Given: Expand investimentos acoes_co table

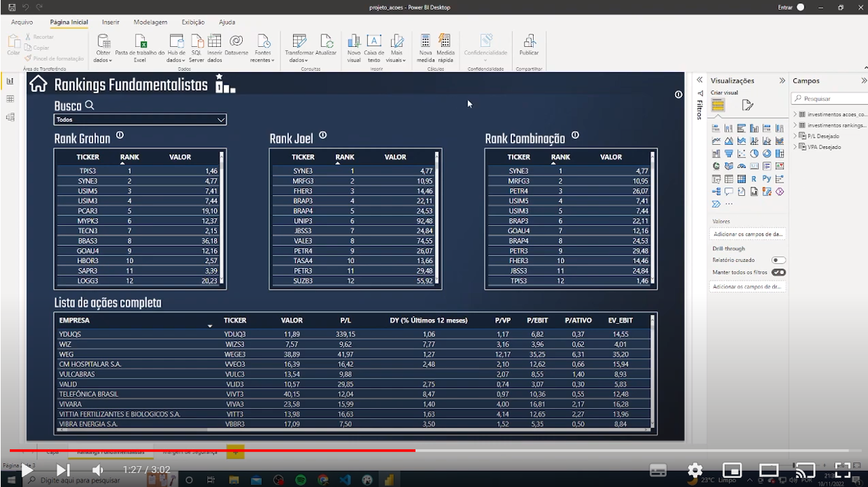Looking at the screenshot, I should coord(795,114).
